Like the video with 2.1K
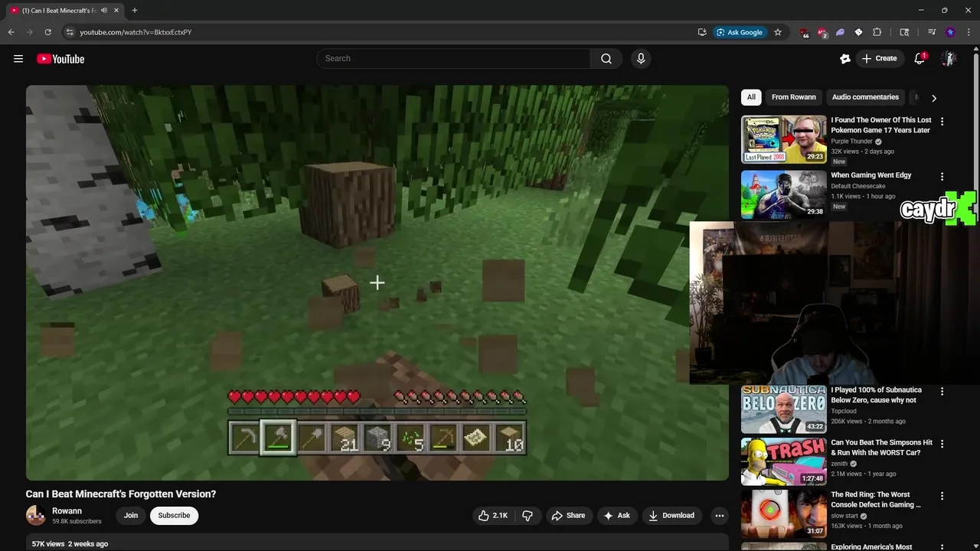The height and width of the screenshot is (551, 980). tap(493, 515)
